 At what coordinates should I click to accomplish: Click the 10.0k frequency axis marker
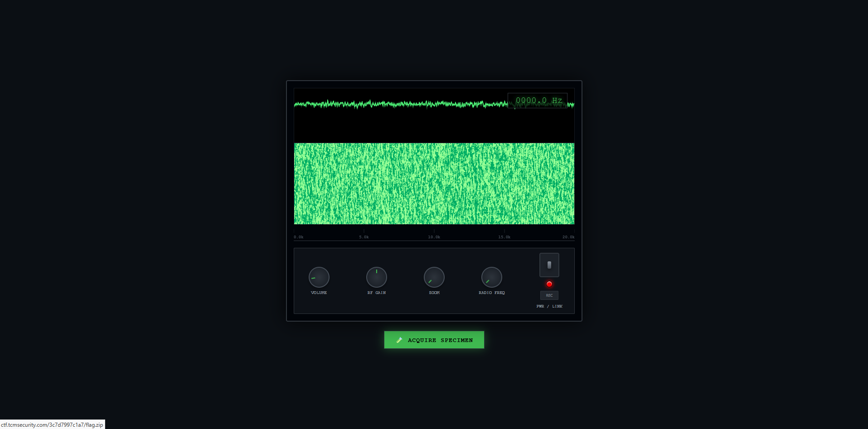click(434, 237)
